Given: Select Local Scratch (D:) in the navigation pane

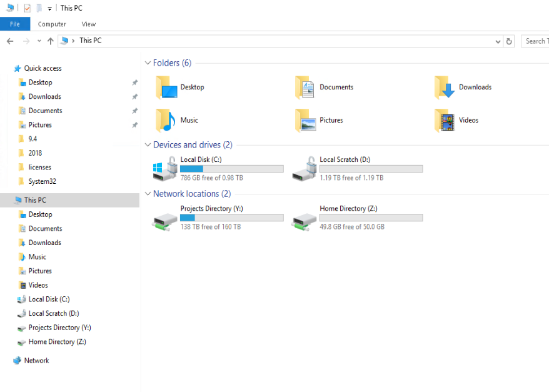Looking at the screenshot, I should tap(54, 314).
